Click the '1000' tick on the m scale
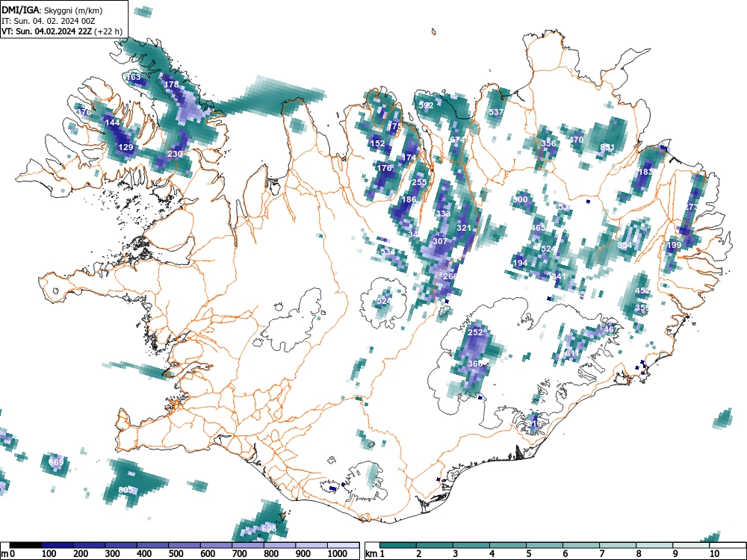Image resolution: width=747 pixels, height=560 pixels. click(338, 554)
